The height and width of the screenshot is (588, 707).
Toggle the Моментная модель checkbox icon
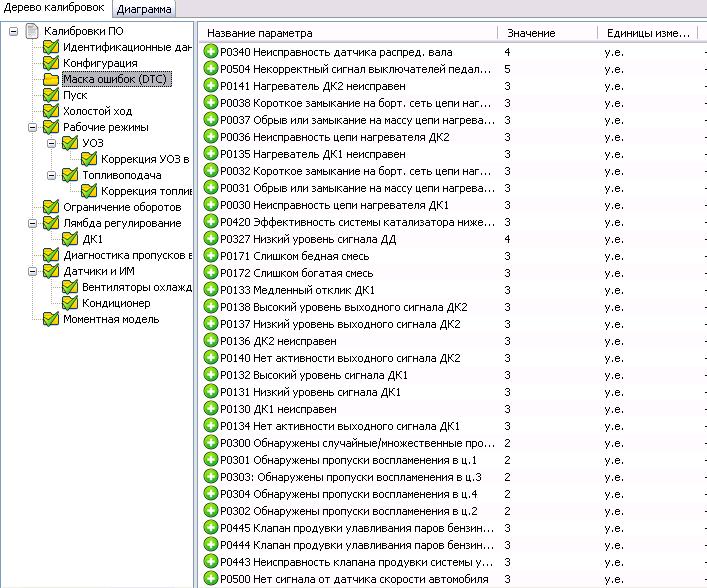(x=51, y=319)
